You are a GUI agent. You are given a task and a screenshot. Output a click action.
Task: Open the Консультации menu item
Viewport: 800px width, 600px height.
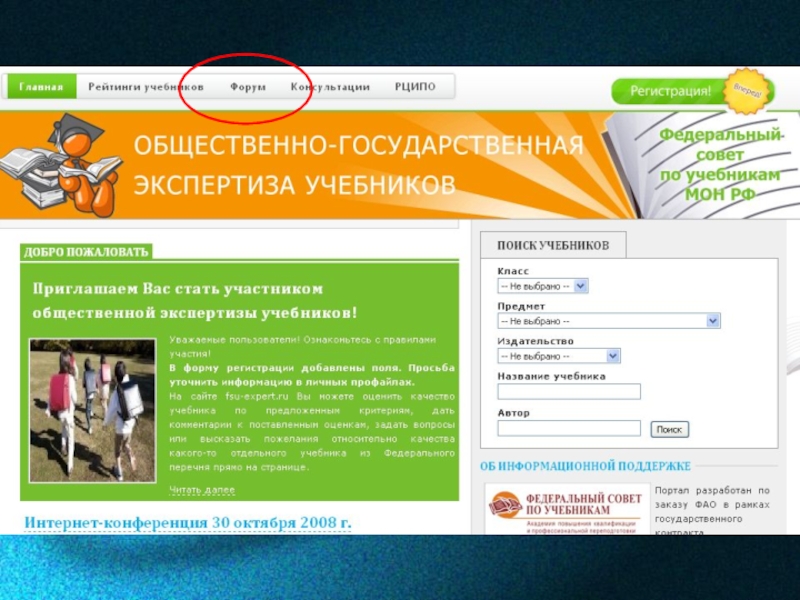[x=330, y=87]
